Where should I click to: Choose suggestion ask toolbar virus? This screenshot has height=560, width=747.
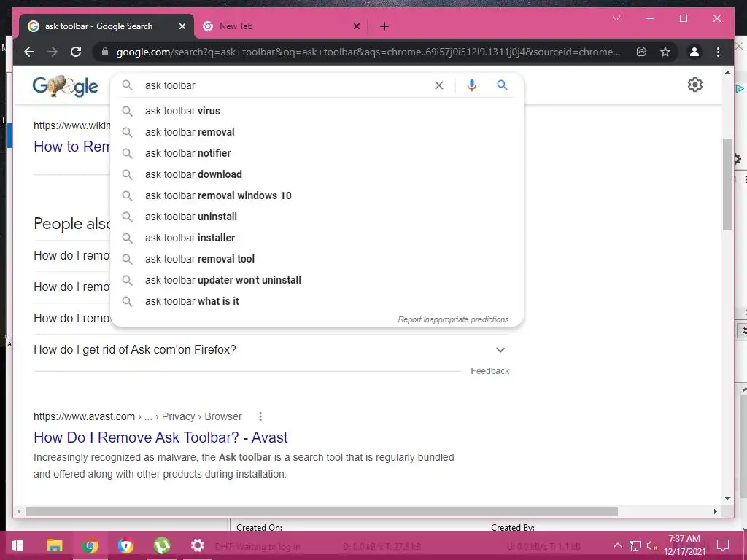point(317,111)
